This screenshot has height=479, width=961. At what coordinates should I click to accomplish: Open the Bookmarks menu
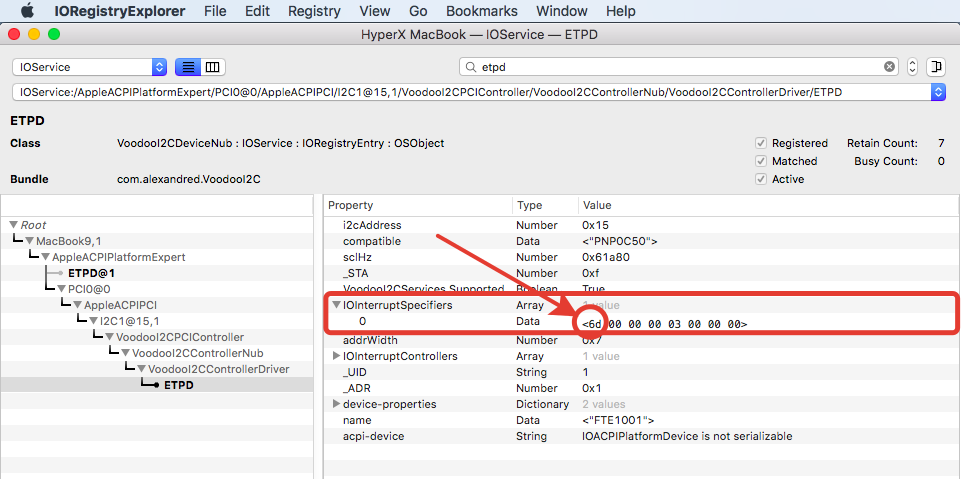[483, 11]
